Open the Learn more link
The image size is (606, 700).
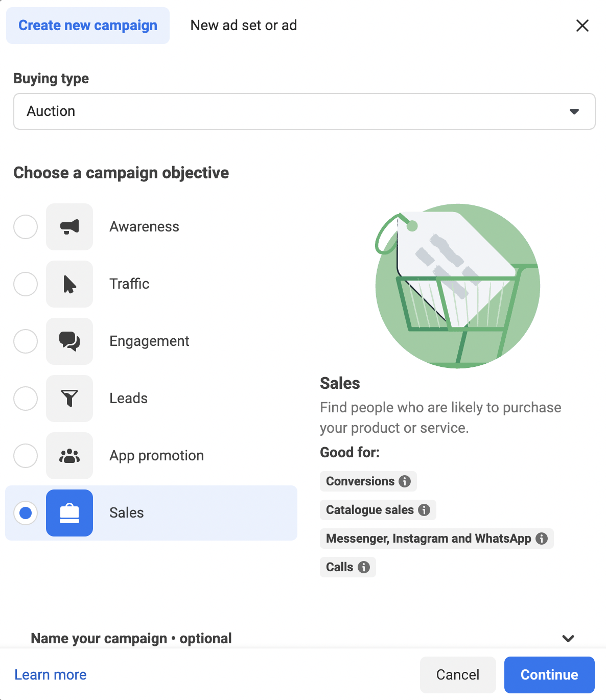point(50,674)
